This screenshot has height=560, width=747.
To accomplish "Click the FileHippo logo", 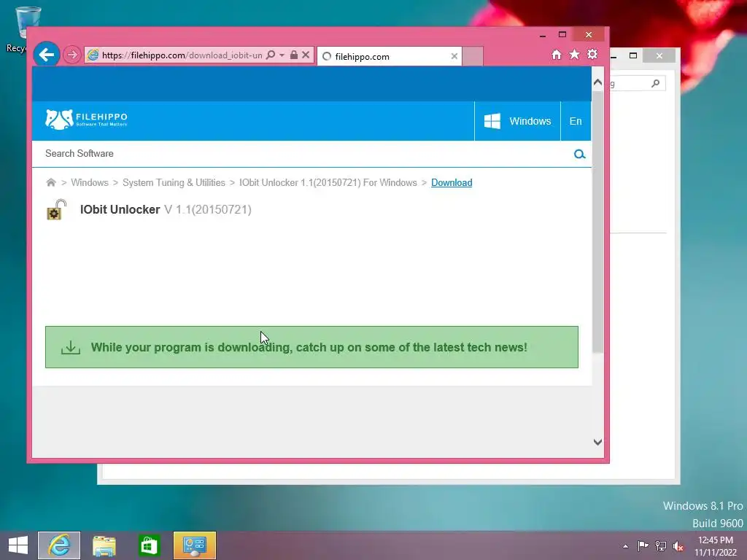I will 86,120.
